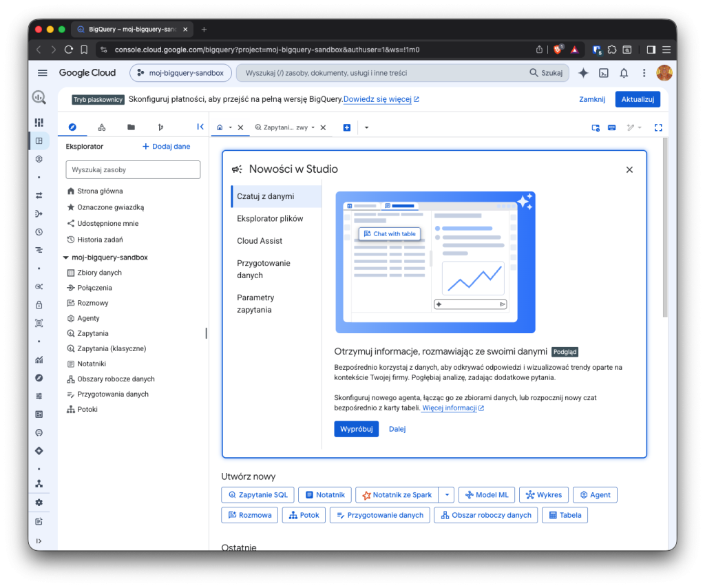Create new Notatnik
Viewport: 705px width, 588px height.
325,495
